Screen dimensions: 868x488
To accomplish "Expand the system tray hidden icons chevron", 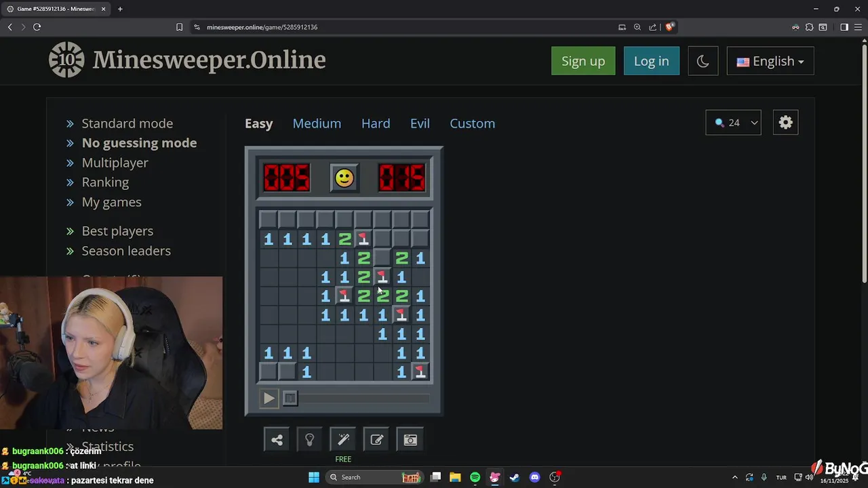I will click(734, 477).
